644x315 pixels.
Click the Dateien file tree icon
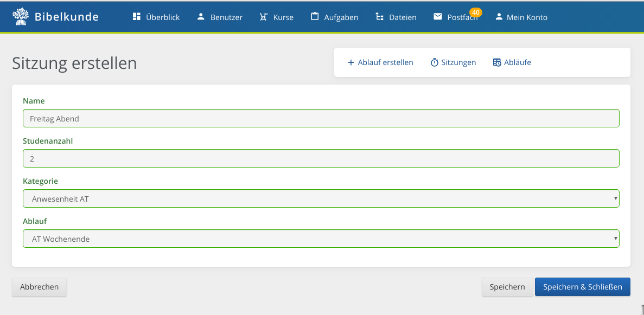click(x=379, y=17)
